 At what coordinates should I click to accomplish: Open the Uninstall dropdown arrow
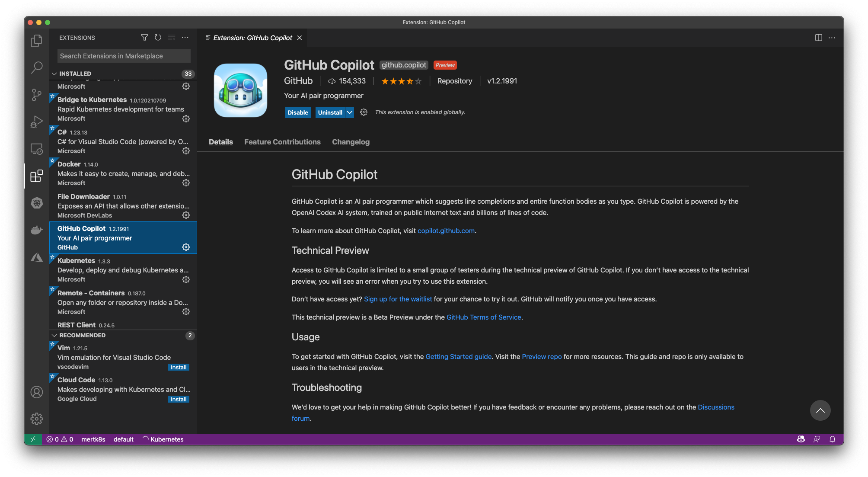click(350, 112)
